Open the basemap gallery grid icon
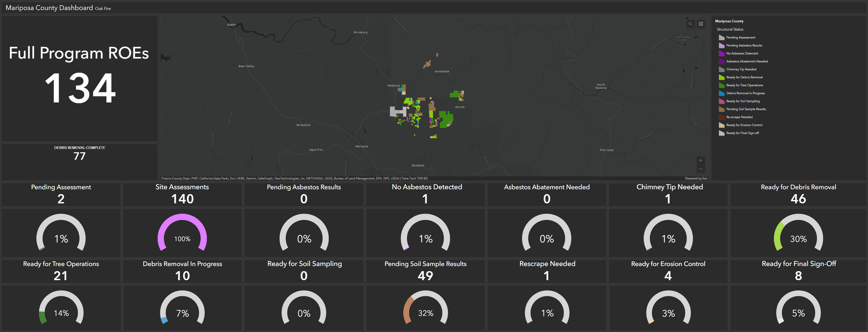 point(701,24)
